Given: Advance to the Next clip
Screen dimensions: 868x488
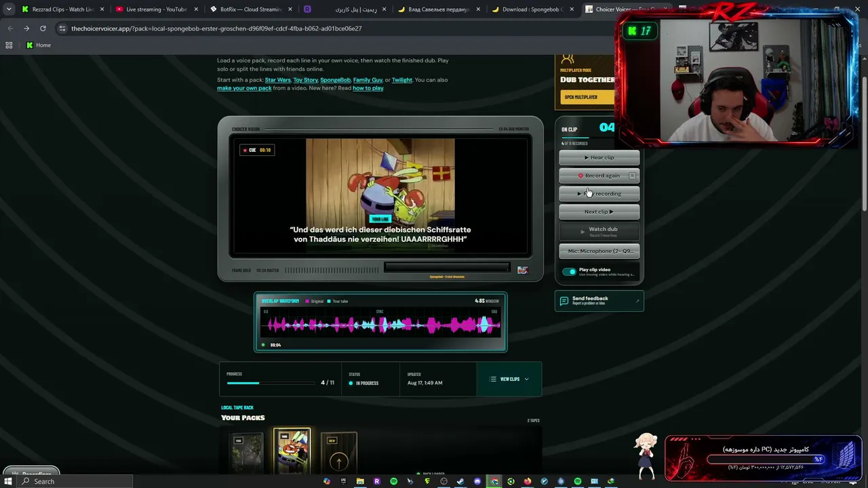Looking at the screenshot, I should tap(599, 212).
